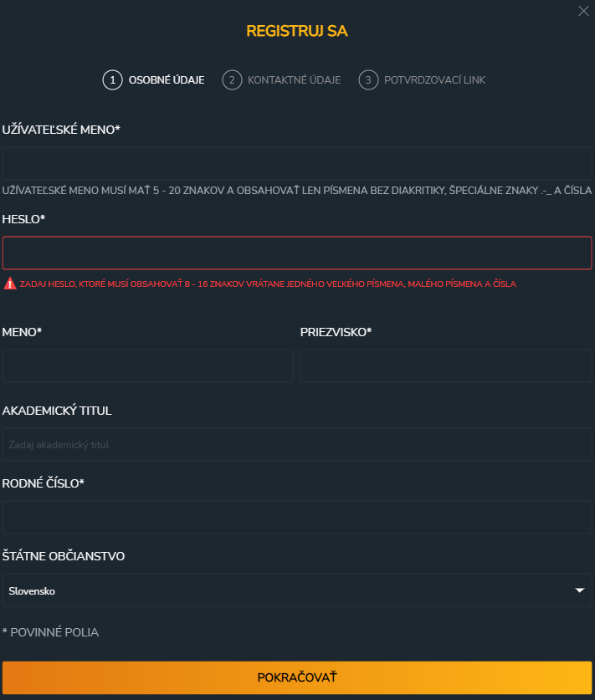The image size is (595, 700).
Task: Open the Potvrdzovací link step
Action: (434, 80)
